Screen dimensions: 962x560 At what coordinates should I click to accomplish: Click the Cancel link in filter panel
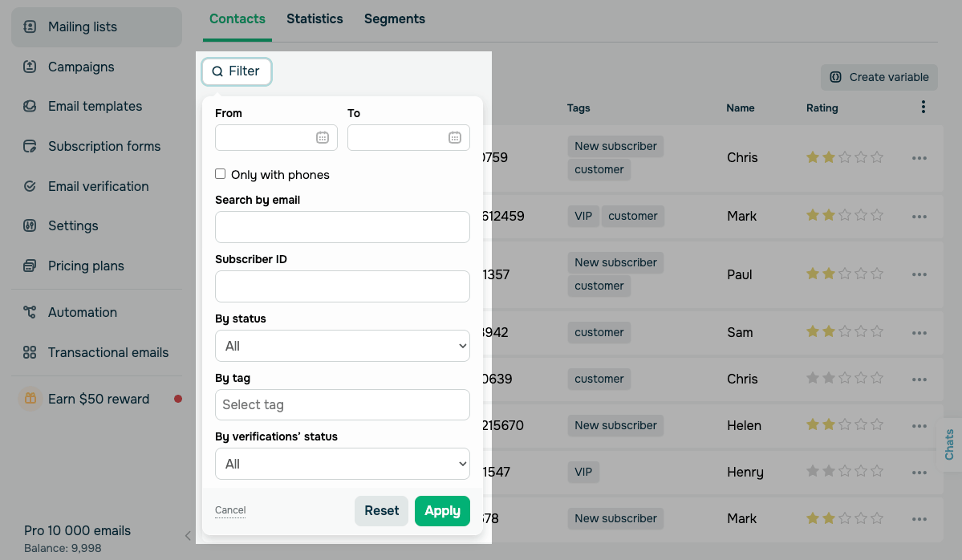pyautogui.click(x=230, y=510)
